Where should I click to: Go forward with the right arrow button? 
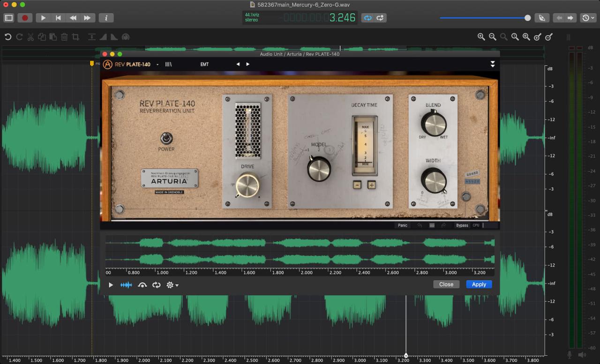click(x=570, y=18)
